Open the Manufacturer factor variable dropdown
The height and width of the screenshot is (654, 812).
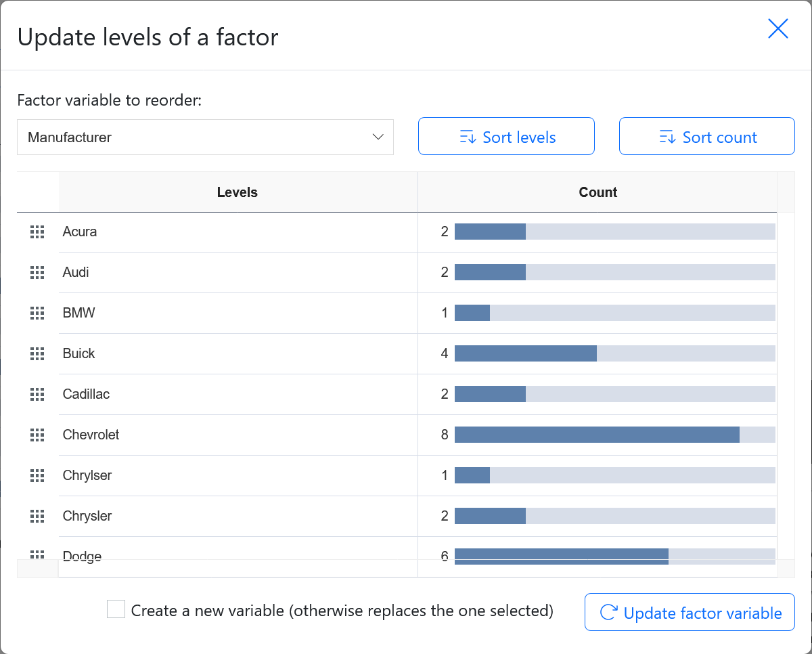click(205, 137)
